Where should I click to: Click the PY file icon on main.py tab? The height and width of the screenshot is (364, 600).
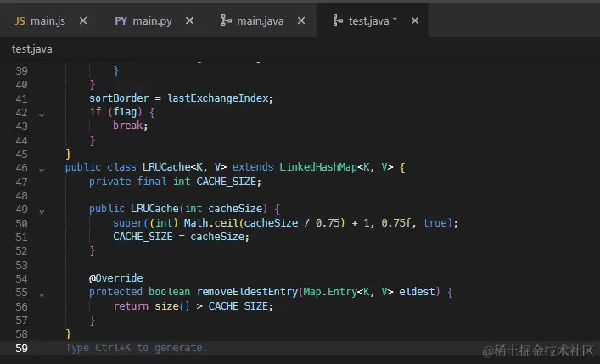(x=121, y=20)
